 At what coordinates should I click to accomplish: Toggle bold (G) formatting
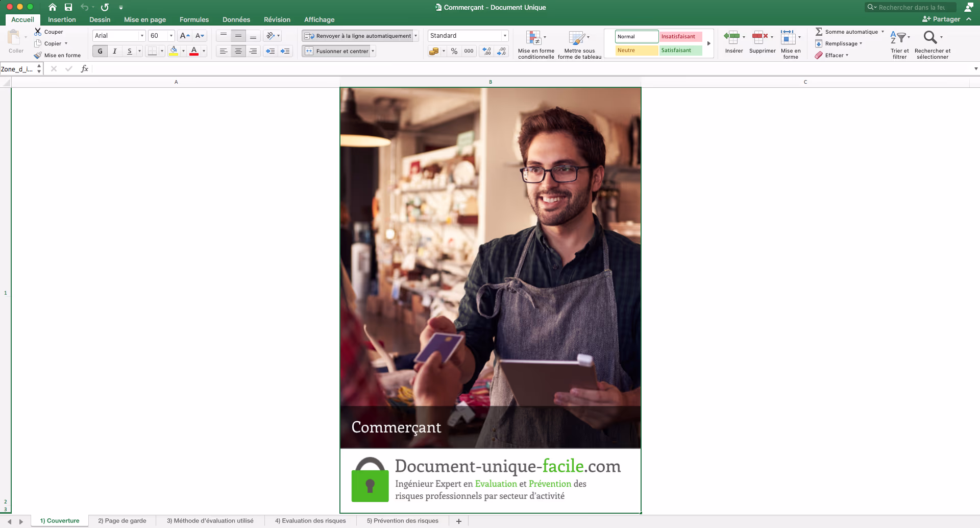coord(100,51)
